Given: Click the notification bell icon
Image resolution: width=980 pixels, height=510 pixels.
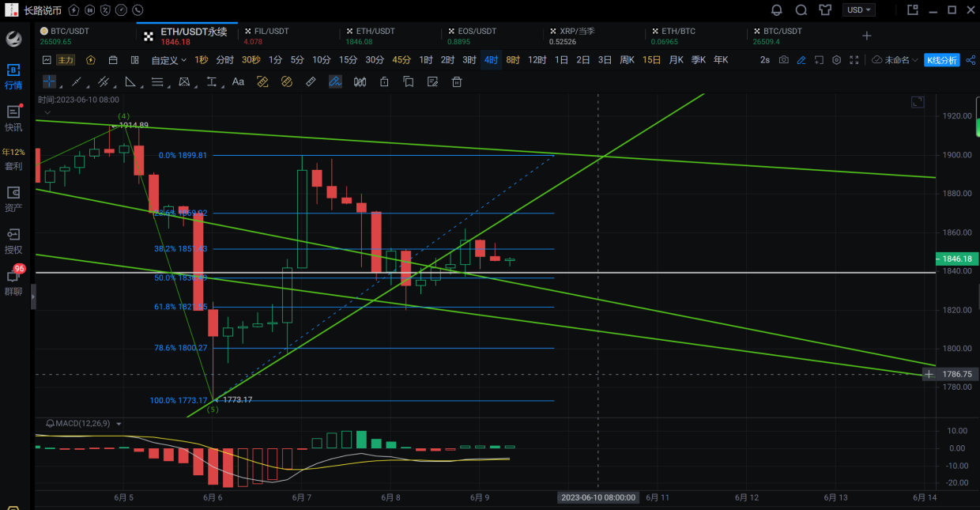Looking at the screenshot, I should (776, 10).
